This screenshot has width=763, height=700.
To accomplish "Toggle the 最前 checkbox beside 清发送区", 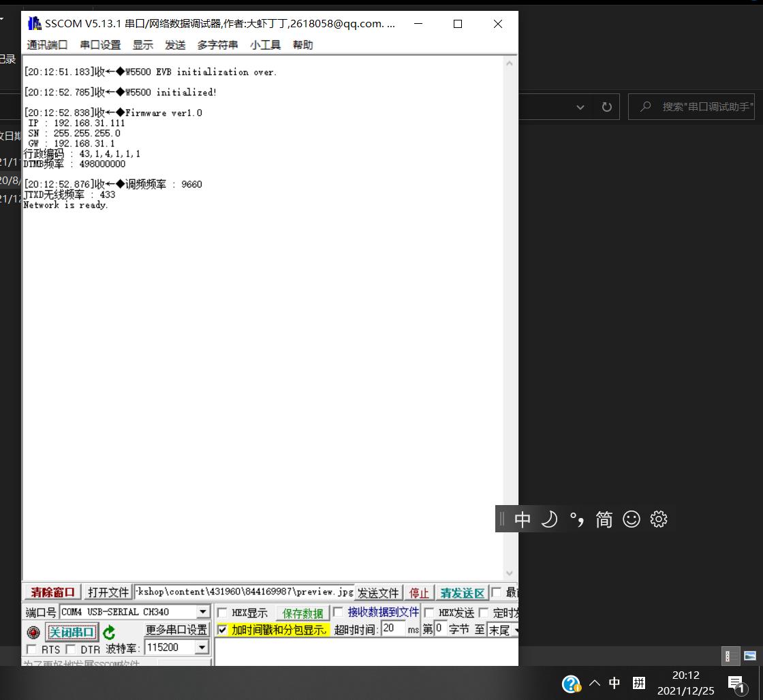I will tap(496, 592).
